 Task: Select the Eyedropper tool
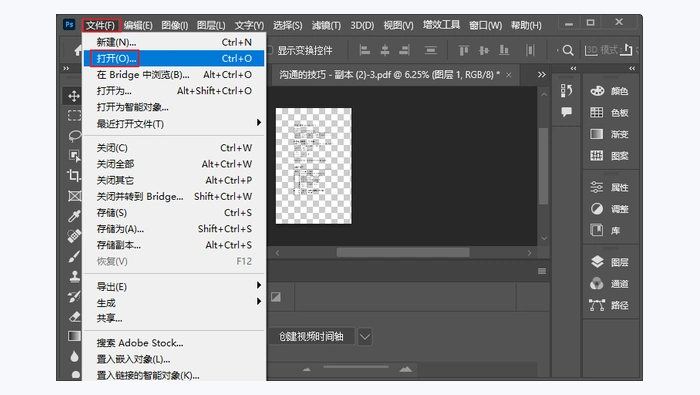[x=74, y=216]
